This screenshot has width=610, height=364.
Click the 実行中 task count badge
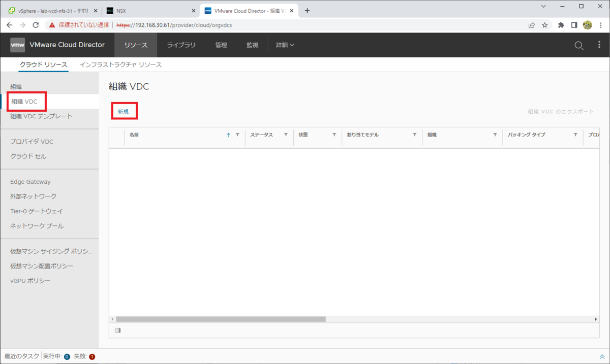coord(67,356)
